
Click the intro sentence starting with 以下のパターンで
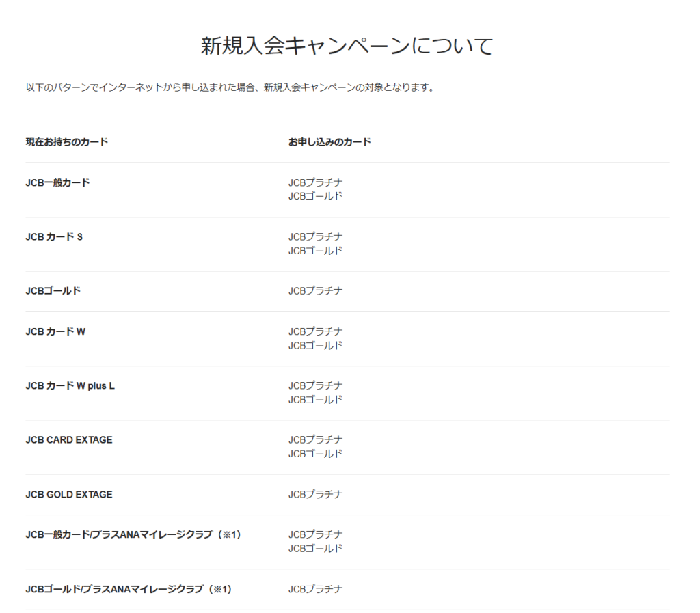tap(230, 87)
